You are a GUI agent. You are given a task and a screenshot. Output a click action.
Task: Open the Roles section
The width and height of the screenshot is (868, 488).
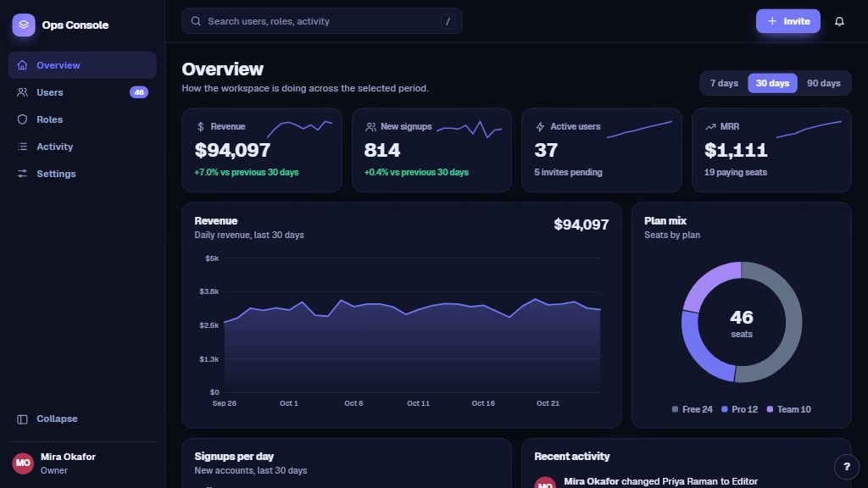click(82, 119)
